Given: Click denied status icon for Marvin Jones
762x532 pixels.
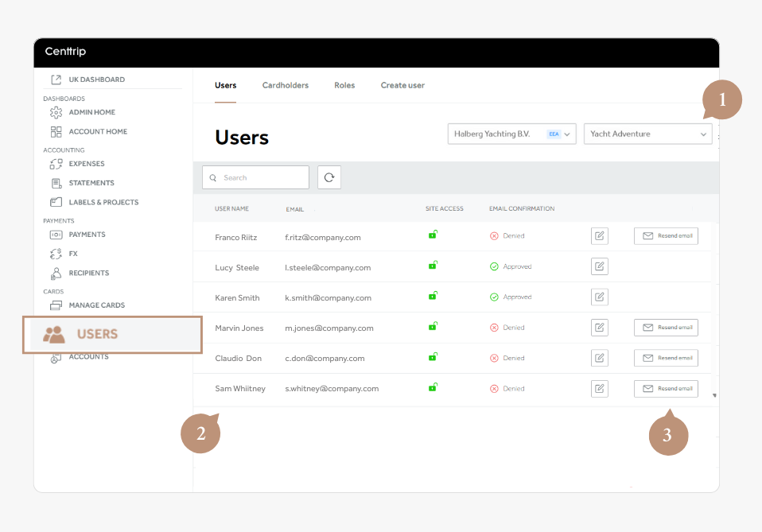Looking at the screenshot, I should click(x=494, y=328).
